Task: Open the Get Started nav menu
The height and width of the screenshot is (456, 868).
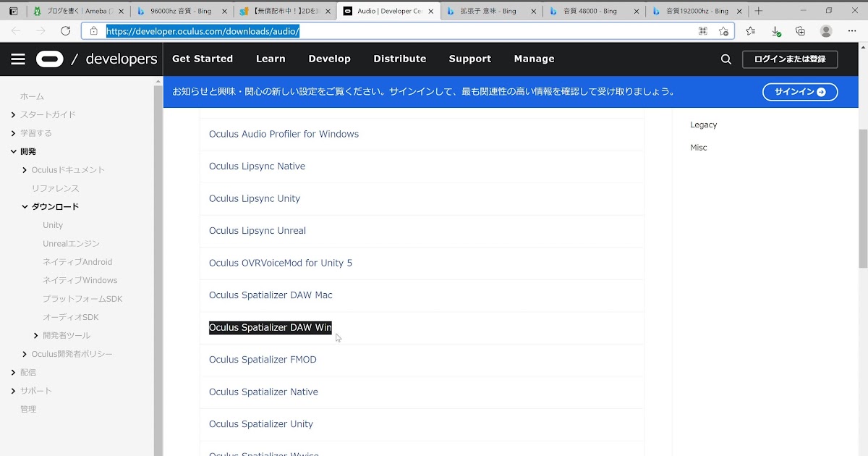Action: point(203,59)
